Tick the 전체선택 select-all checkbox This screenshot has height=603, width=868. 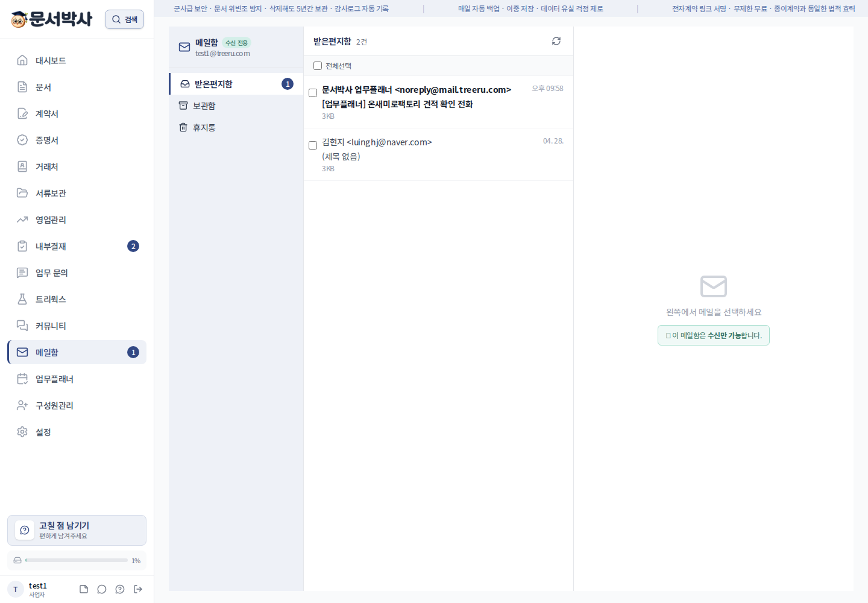click(x=318, y=66)
